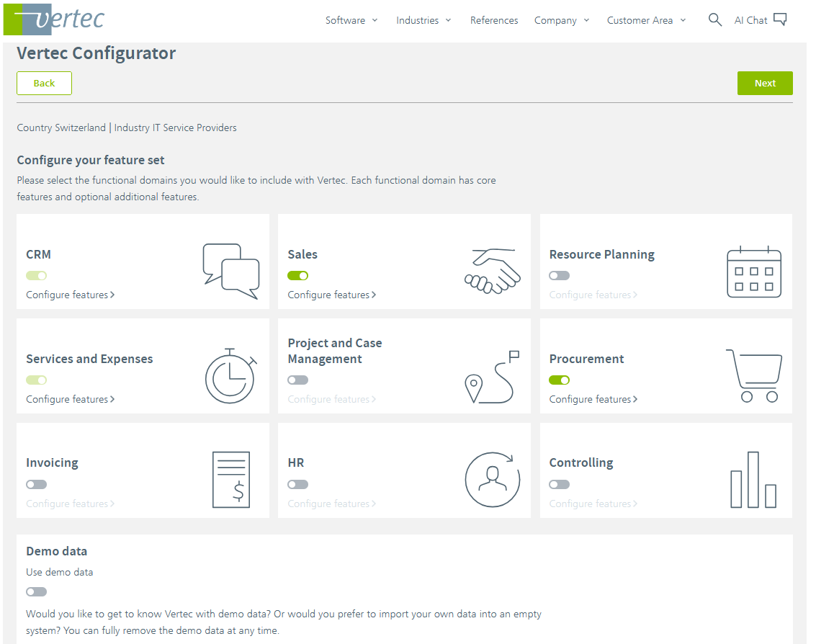The image size is (816, 644).
Task: Enable the HR toggle
Action: [297, 485]
